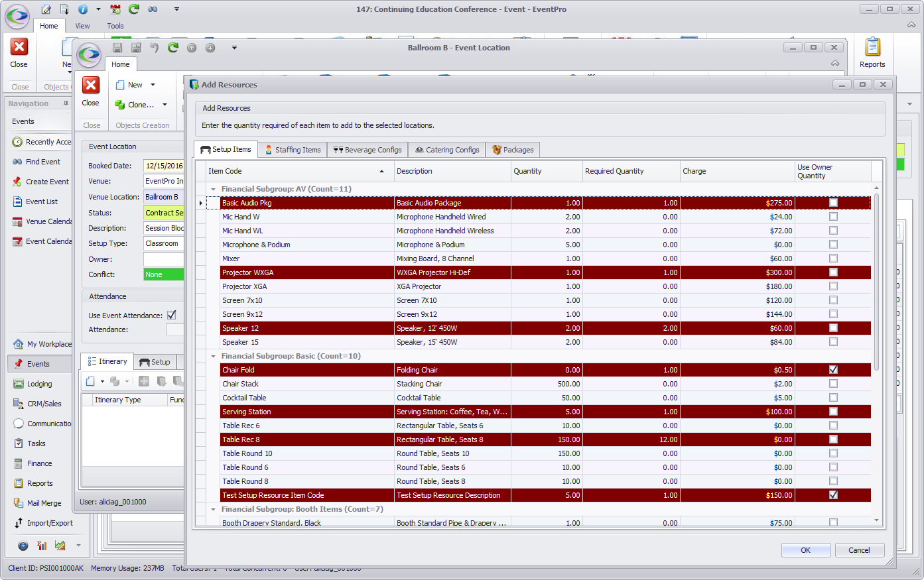Open Create Event in navigation

40,182
